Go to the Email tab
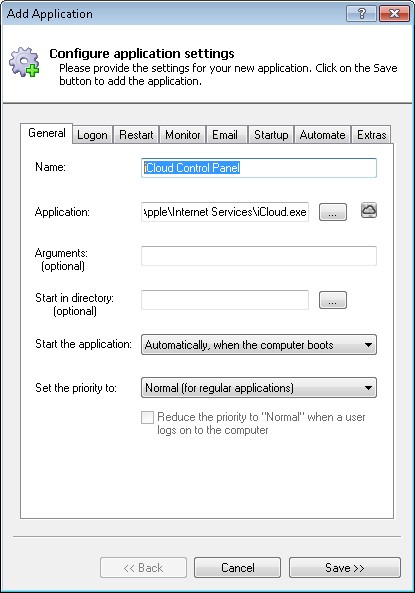 click(x=225, y=135)
